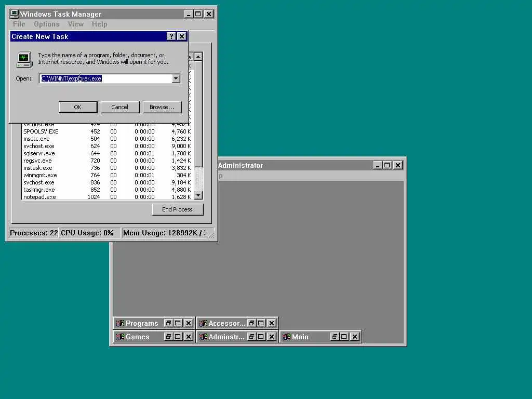Open the Browse... file picker
Viewport: 532px width, 399px height.
coord(162,107)
